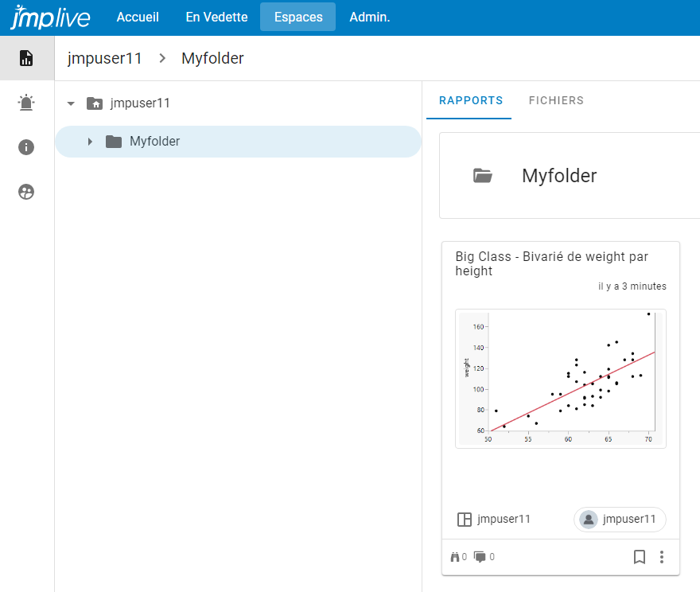Open the three-dot menu on report card

coord(662,557)
